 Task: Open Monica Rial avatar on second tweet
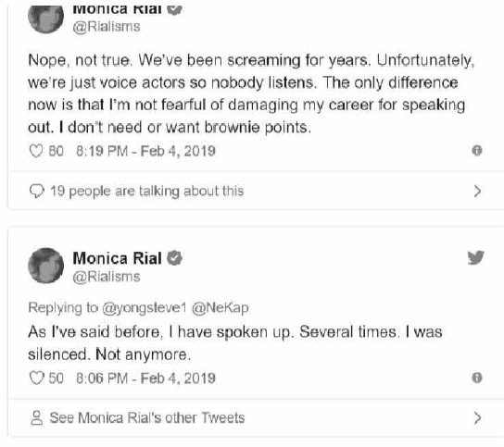click(46, 266)
